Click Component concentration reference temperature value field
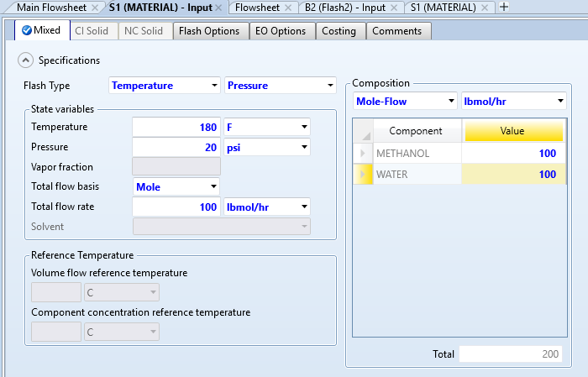 56,332
